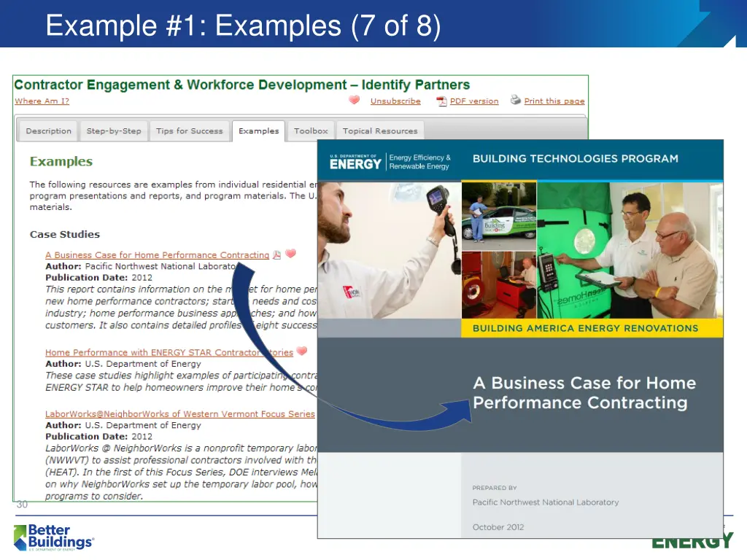Click the Case Studies heading
The width and height of the screenshot is (747, 560).
pyautogui.click(x=65, y=234)
